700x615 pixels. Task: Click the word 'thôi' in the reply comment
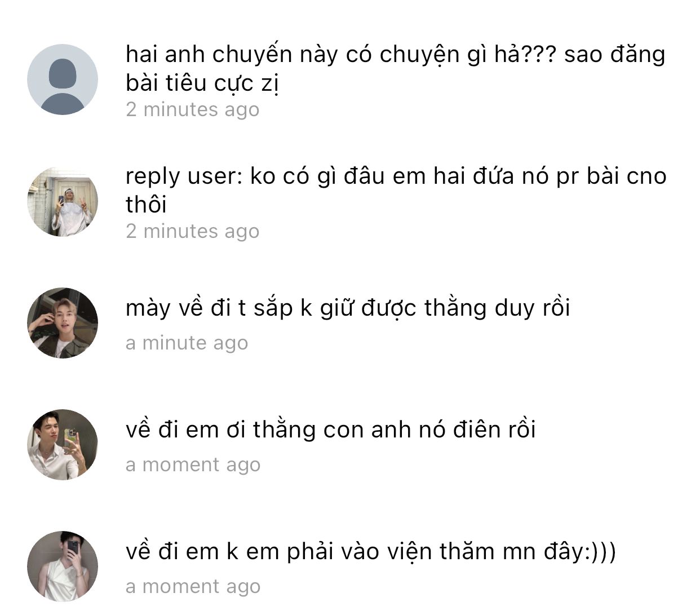tap(146, 204)
